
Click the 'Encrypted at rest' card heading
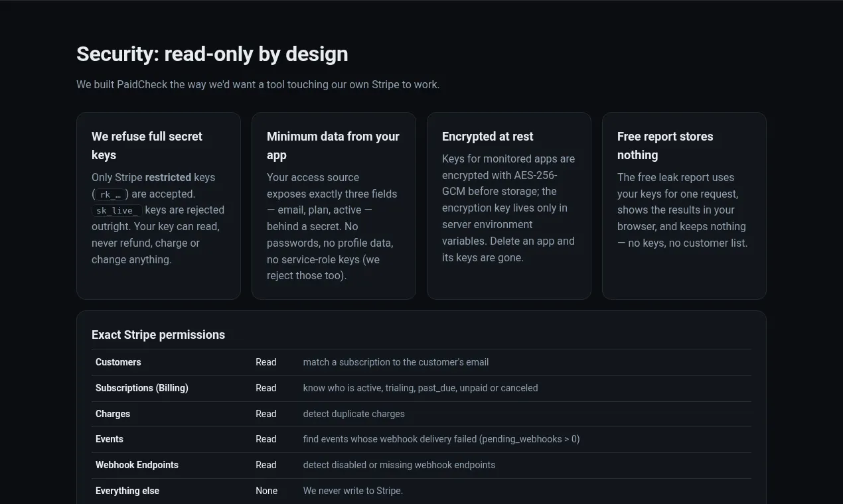(487, 136)
